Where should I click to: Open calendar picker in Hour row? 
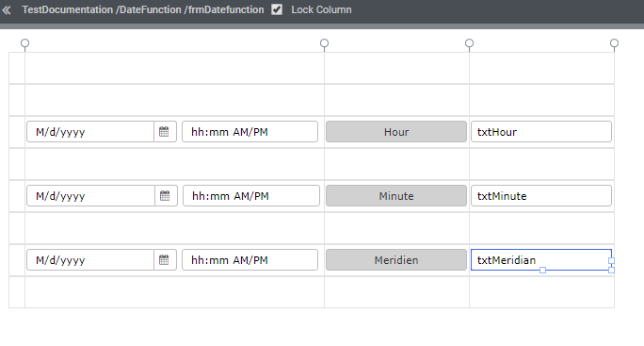pos(164,132)
